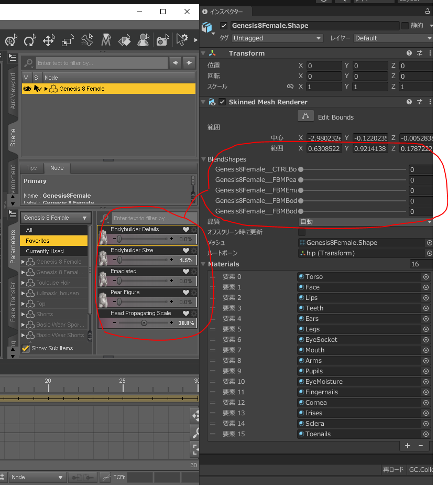Open the Untagged tag dropdown

[277, 38]
